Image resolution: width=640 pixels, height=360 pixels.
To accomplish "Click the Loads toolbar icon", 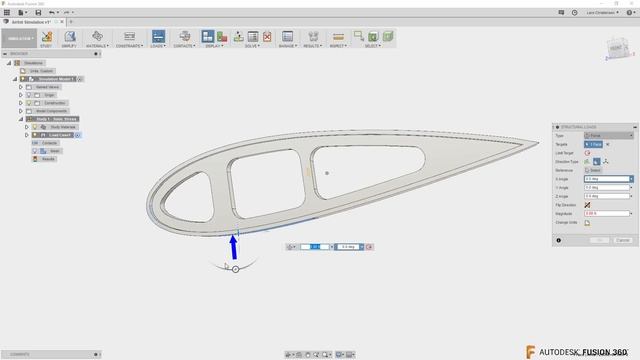I will [158, 36].
